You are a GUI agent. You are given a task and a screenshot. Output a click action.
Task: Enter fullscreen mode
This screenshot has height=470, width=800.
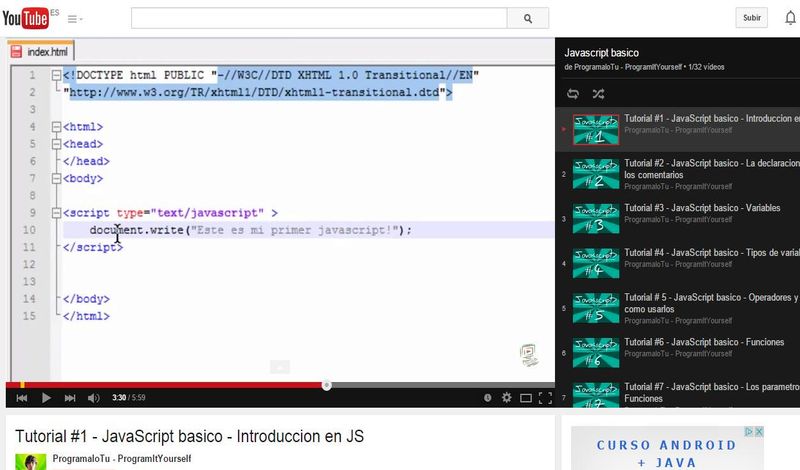click(x=545, y=397)
